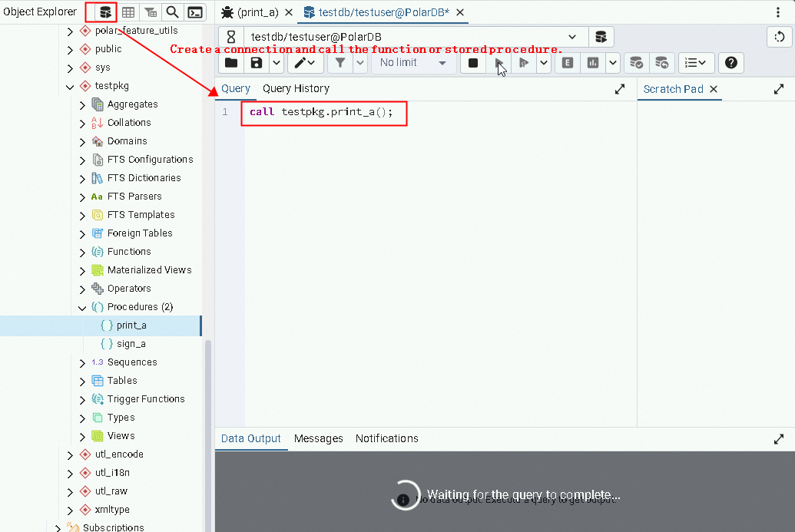Viewport: 795px width, 532px height.
Task: Open the No limit rows dropdown
Action: [413, 63]
